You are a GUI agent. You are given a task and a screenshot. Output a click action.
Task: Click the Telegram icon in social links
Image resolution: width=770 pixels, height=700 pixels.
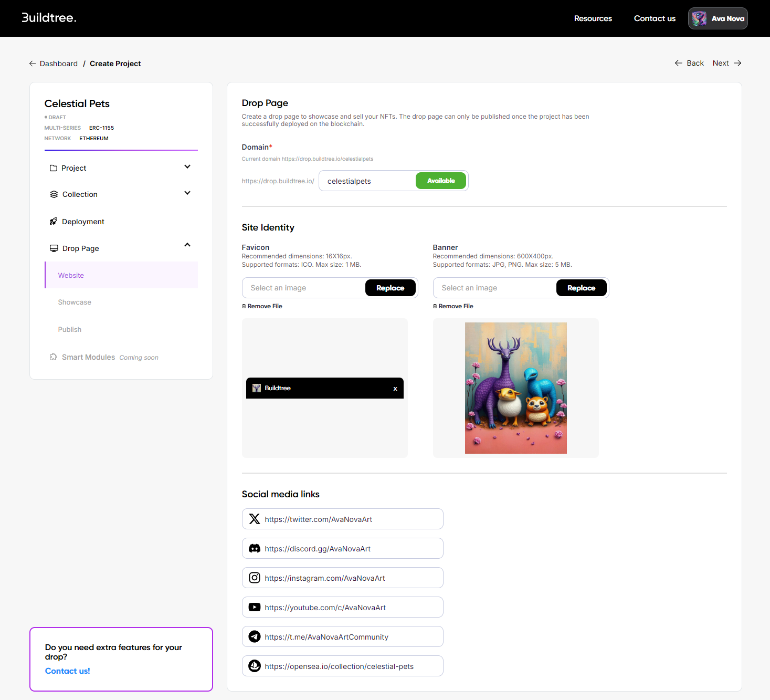pyautogui.click(x=255, y=636)
